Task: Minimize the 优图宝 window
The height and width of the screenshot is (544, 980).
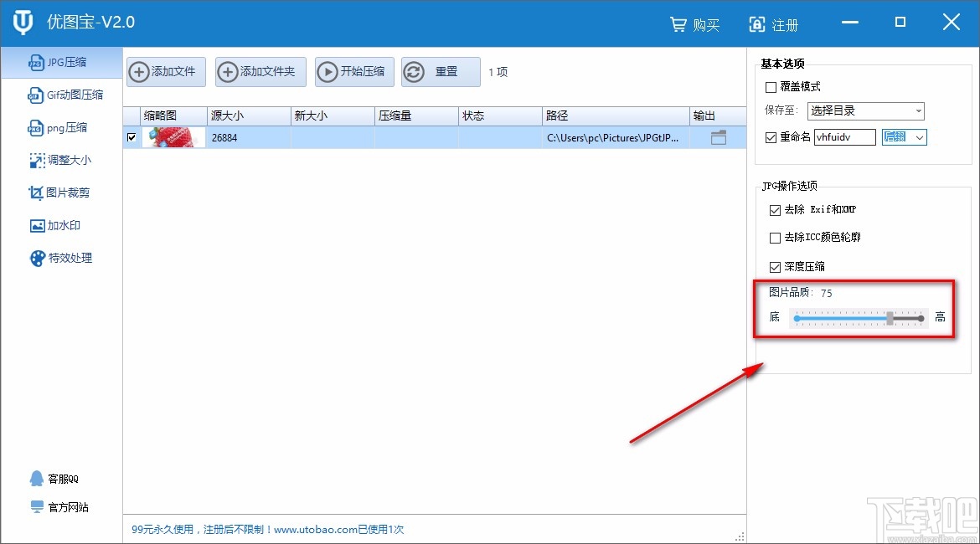Action: [x=850, y=23]
